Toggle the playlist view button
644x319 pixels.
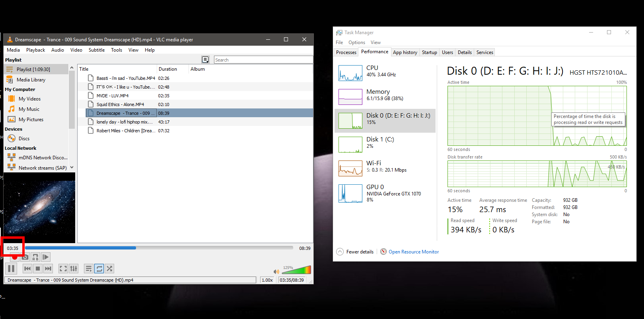[89, 269]
